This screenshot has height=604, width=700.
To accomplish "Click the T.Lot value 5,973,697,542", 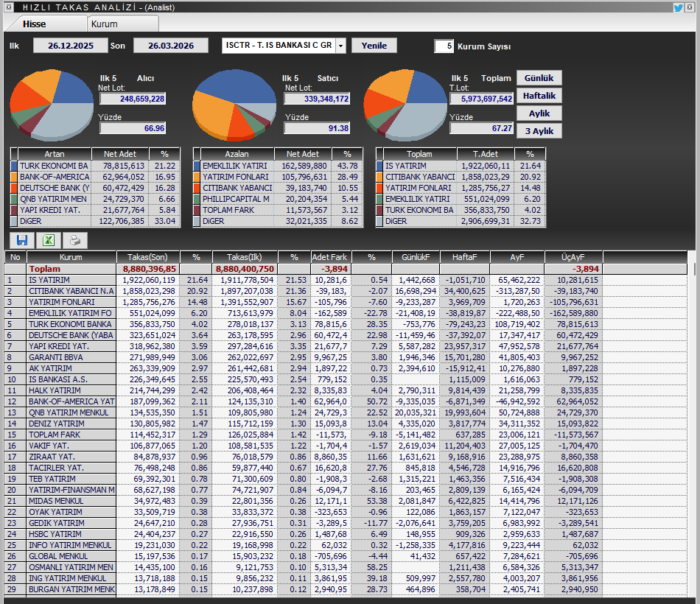I will pyautogui.click(x=481, y=99).
